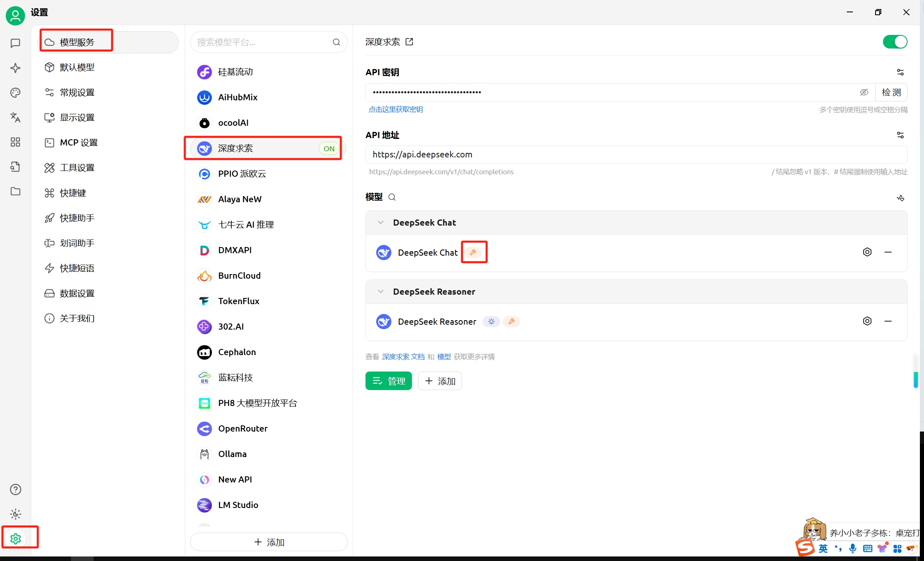The height and width of the screenshot is (561, 924).
Task: Remove the DeepSeek Chat model
Action: [x=888, y=252]
